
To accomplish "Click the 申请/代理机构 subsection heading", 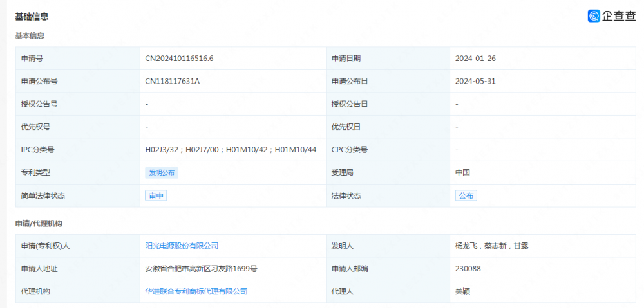I will point(39,223).
